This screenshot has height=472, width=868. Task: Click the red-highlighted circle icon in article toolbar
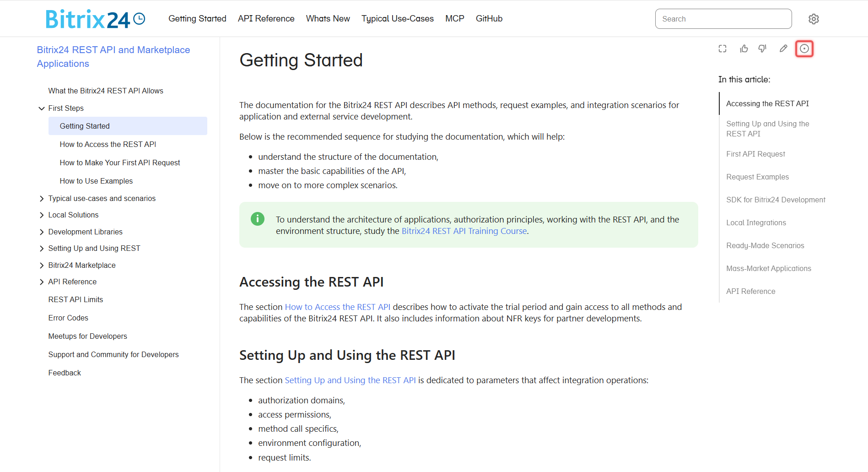click(804, 49)
